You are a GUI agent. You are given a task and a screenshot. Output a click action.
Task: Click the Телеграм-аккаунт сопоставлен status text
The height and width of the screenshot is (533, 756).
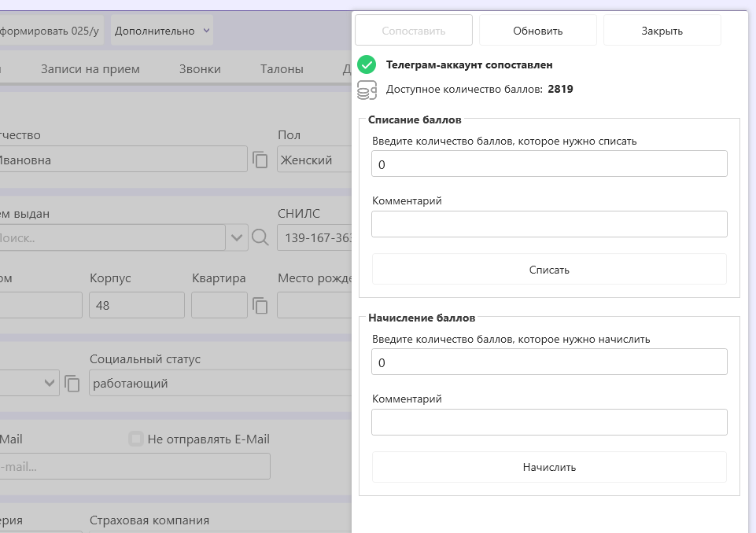pos(469,64)
